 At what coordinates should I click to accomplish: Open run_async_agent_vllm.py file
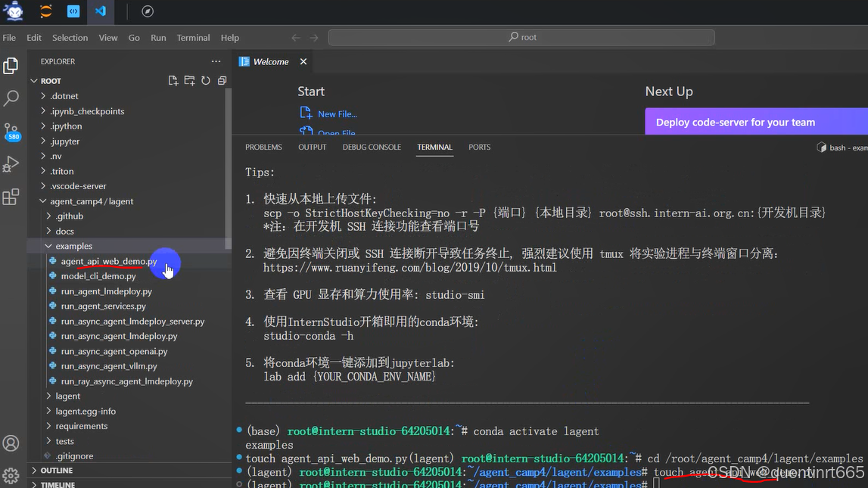pyautogui.click(x=109, y=365)
